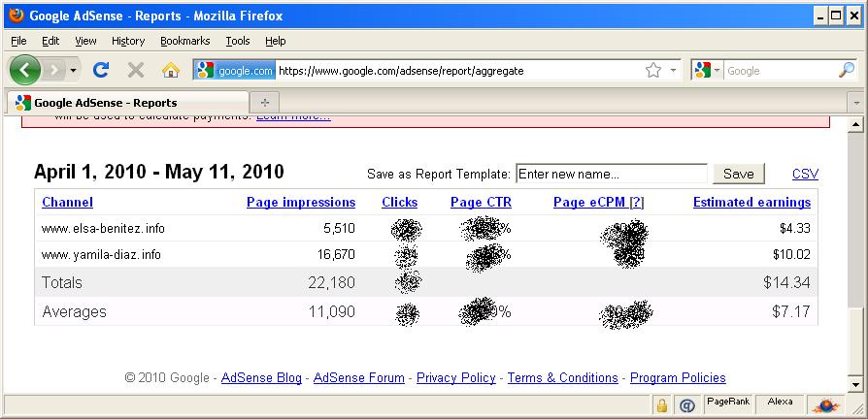Image resolution: width=868 pixels, height=419 pixels.
Task: Click the April 1, 2010 - May 11, 2010 heading
Action: [159, 172]
